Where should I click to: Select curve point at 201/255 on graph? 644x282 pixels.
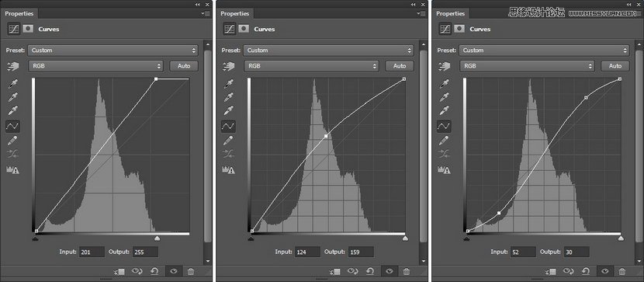tap(156, 79)
